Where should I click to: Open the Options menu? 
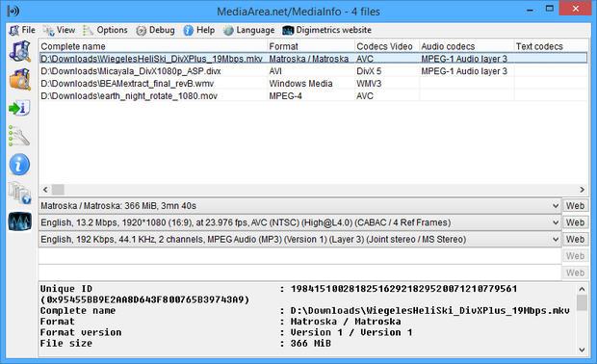(x=105, y=30)
